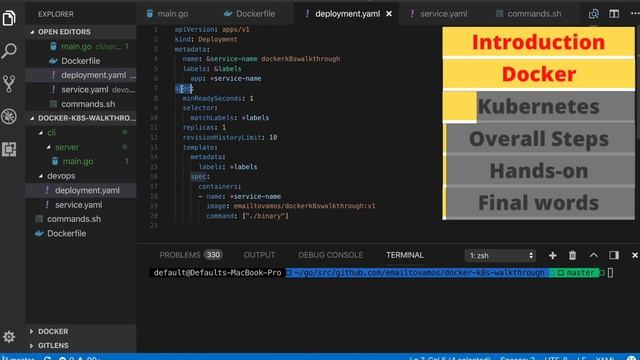Open Source Control view in activity bar
The height and width of the screenshot is (360, 640).
(9, 84)
